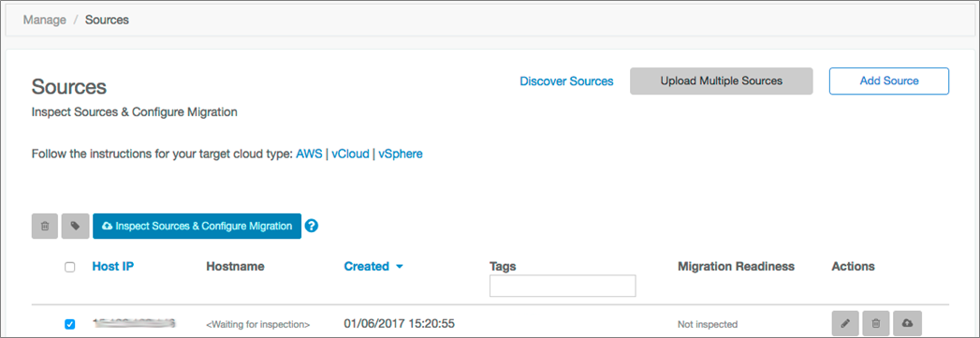980x338 pixels.
Task: Open the blue question mark help icon
Action: (312, 227)
